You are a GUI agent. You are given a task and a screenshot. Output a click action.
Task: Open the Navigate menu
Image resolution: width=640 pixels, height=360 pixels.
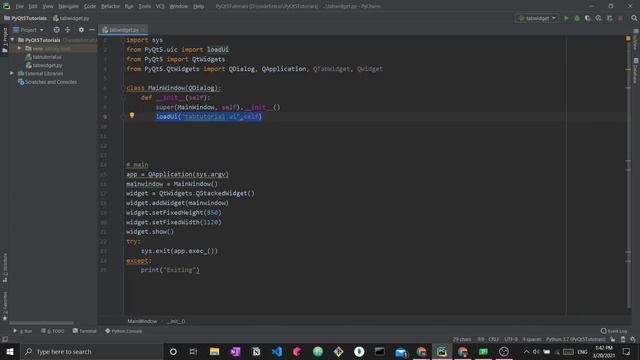pos(69,7)
